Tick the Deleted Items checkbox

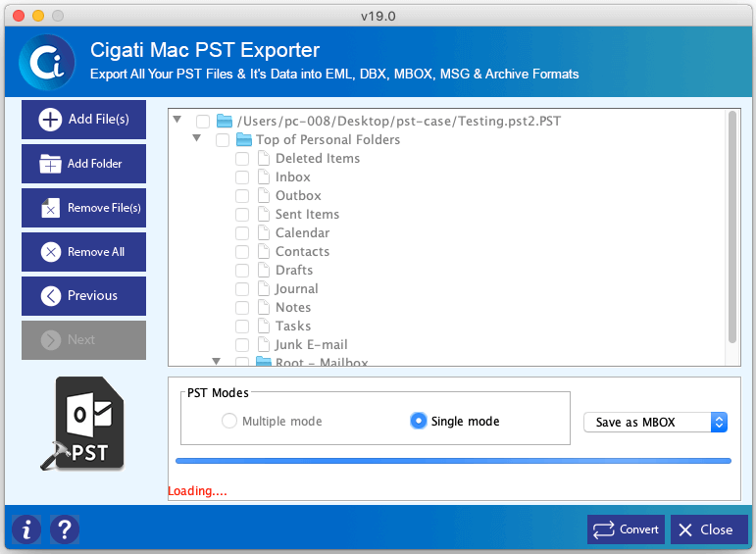(242, 159)
